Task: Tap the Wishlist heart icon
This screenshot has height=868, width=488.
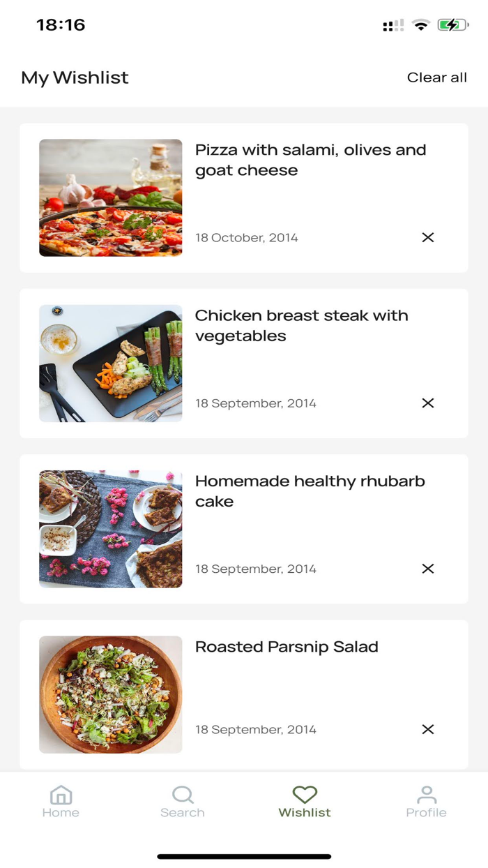Action: tap(305, 794)
